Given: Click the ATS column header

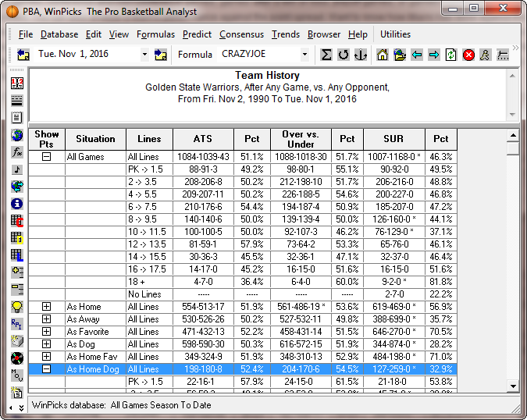Looking at the screenshot, I should pos(203,139).
